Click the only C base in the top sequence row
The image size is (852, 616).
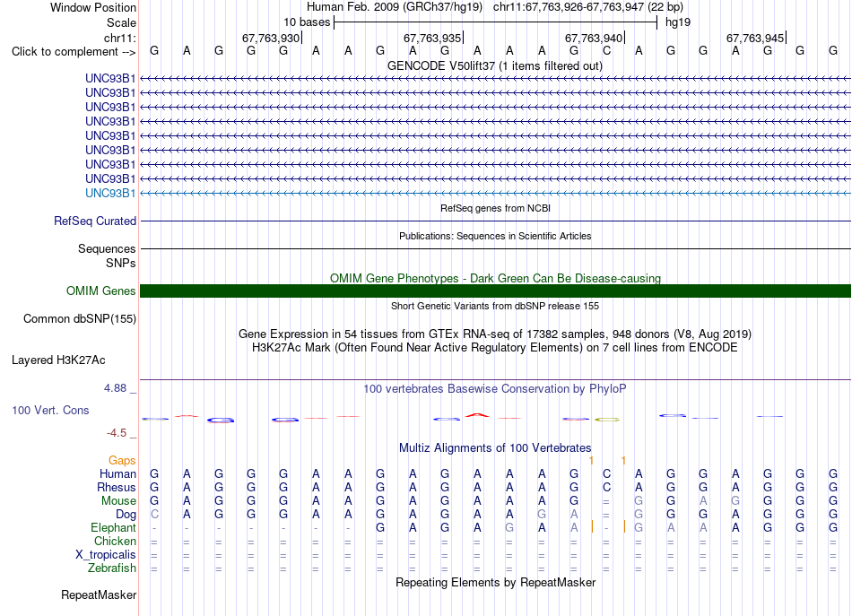coord(606,50)
